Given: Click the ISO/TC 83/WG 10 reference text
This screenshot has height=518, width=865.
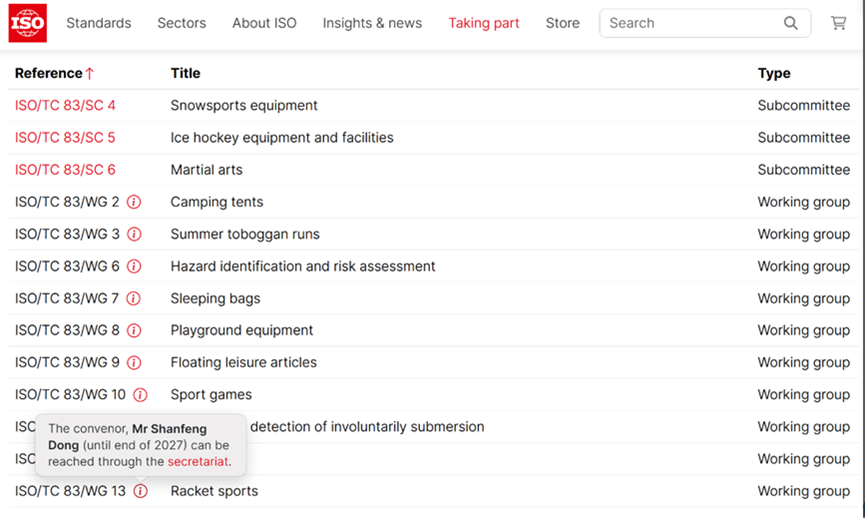Looking at the screenshot, I should [70, 395].
